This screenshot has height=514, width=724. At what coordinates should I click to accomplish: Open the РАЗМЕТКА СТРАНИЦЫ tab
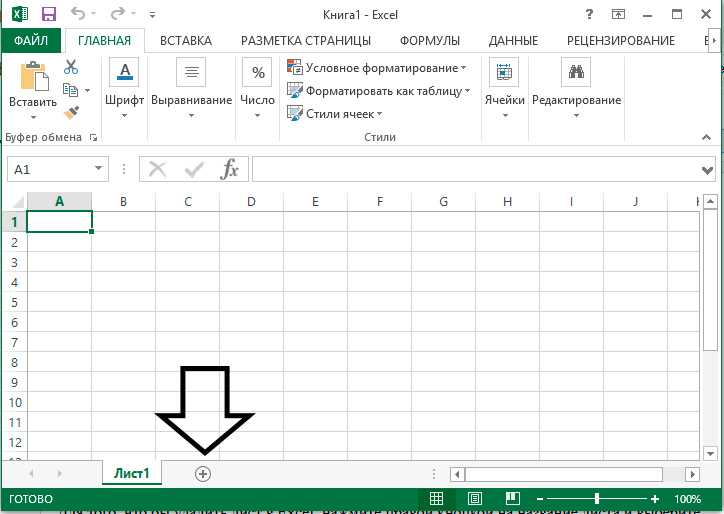tap(306, 41)
